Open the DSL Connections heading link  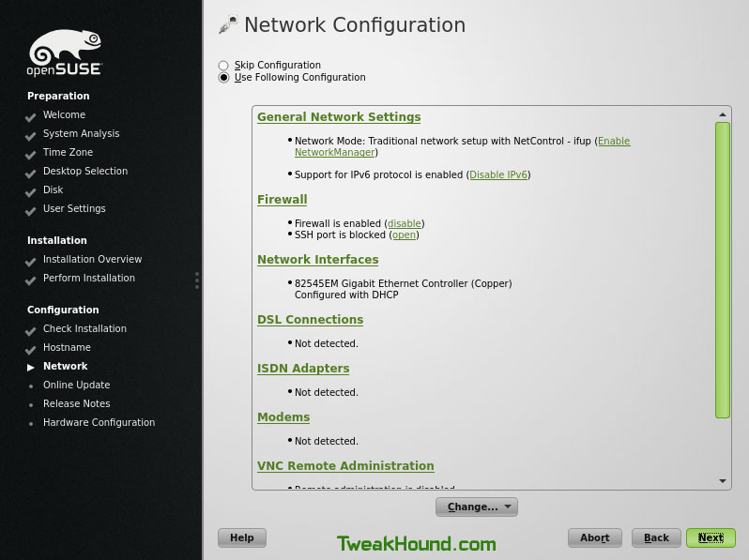coord(310,320)
